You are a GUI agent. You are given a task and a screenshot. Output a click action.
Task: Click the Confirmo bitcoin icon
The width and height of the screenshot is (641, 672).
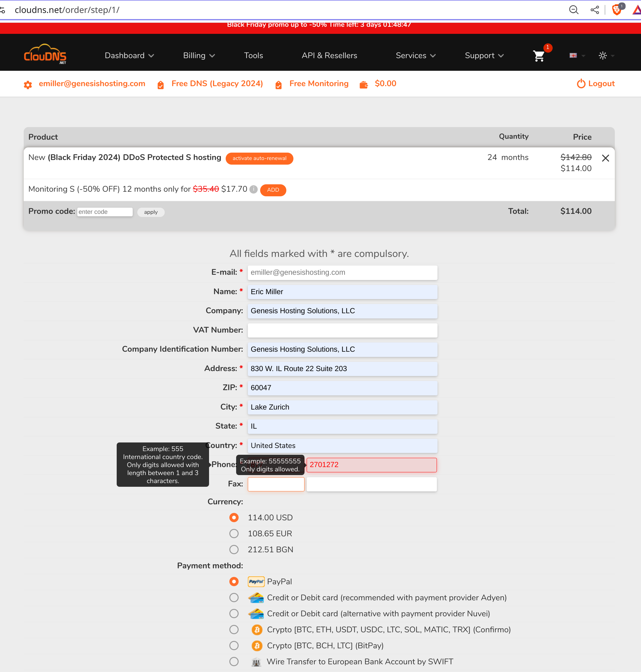pyautogui.click(x=256, y=629)
